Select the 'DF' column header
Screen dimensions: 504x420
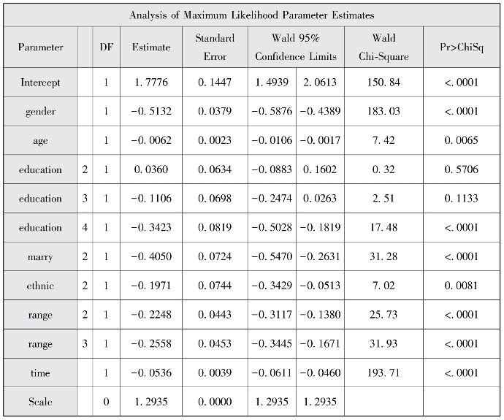coord(105,47)
